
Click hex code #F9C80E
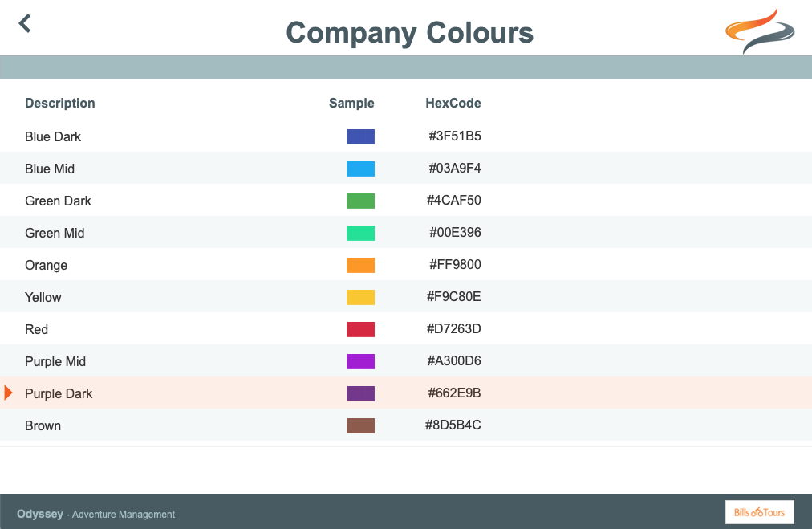point(453,297)
